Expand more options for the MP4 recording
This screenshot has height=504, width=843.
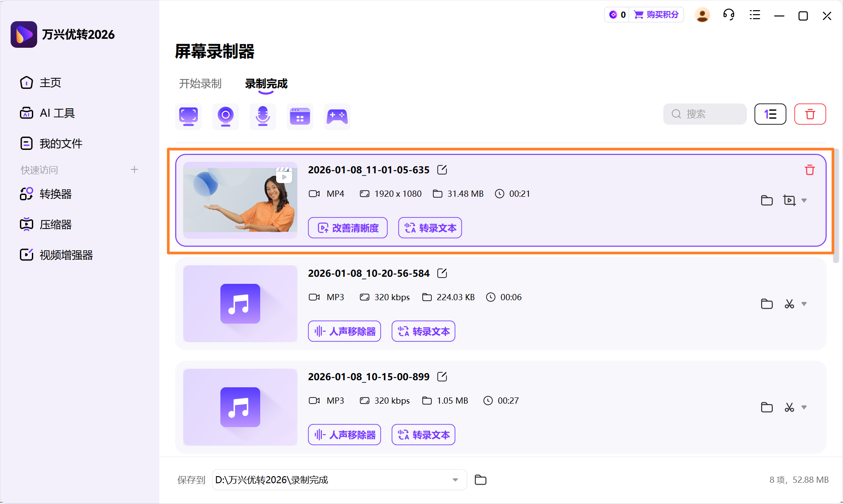[x=804, y=200]
